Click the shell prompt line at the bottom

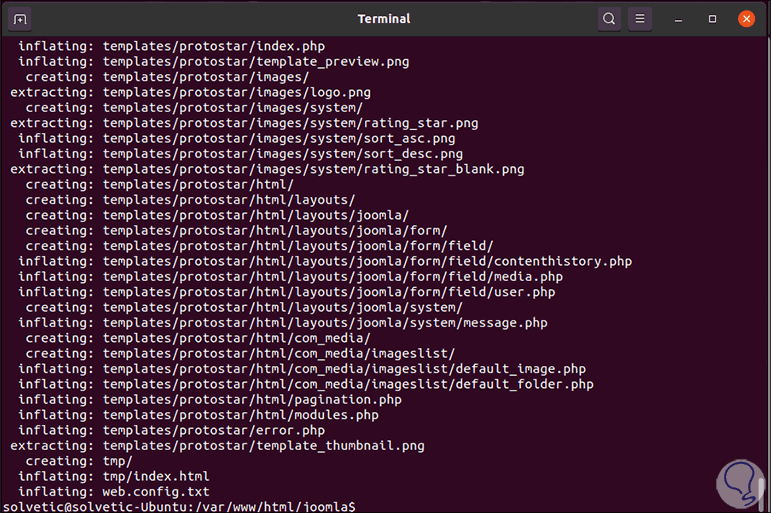coord(180,507)
